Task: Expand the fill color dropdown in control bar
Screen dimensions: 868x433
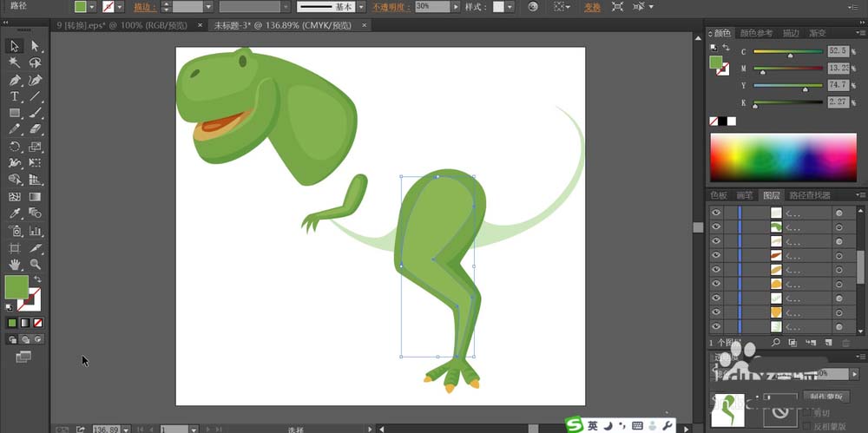Action: coord(94,7)
